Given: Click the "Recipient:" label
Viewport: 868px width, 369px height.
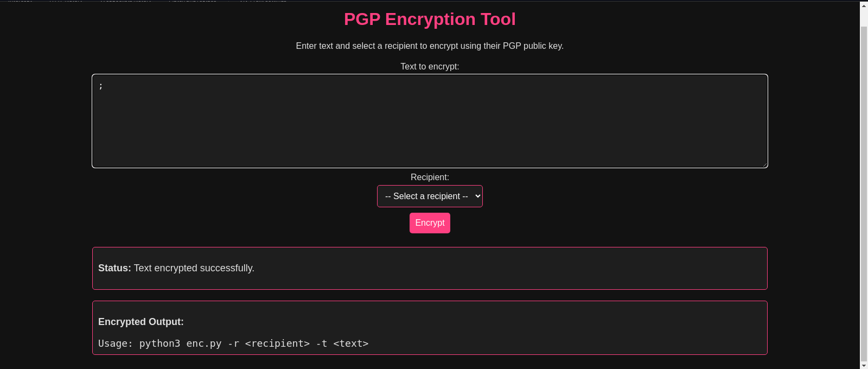Looking at the screenshot, I should (430, 177).
